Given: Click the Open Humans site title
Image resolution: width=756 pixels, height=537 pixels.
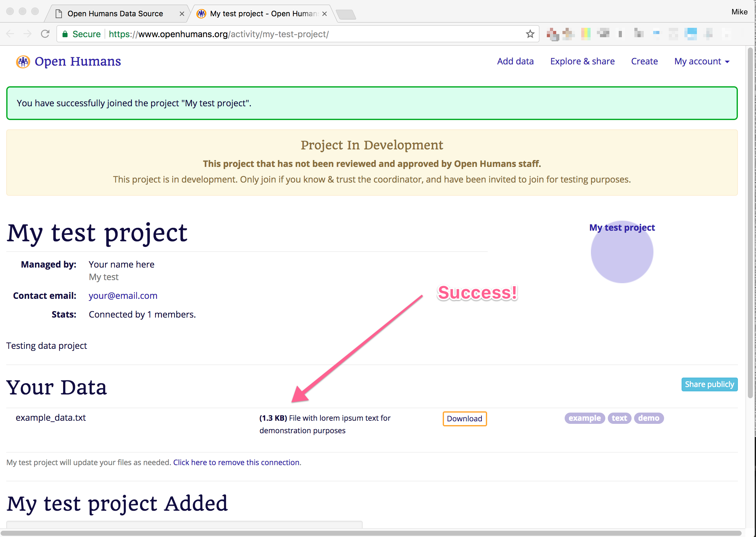Looking at the screenshot, I should click(78, 62).
